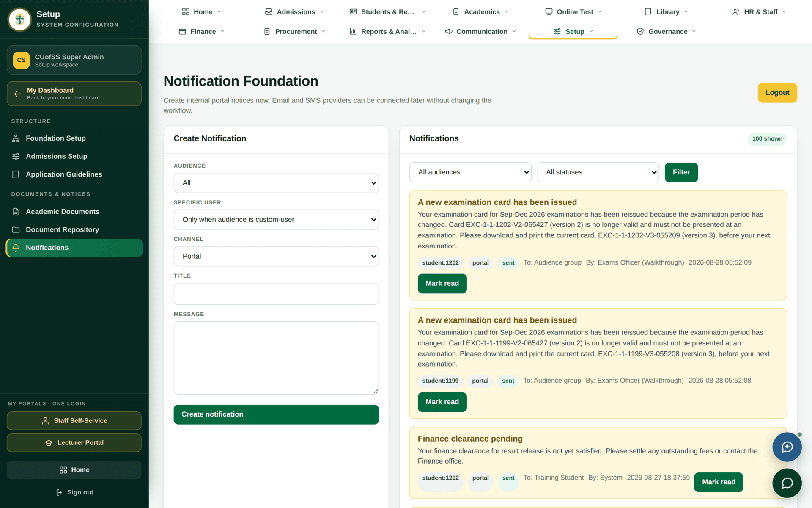Expand the Home menu chevron
The image size is (812, 508).
pos(219,12)
